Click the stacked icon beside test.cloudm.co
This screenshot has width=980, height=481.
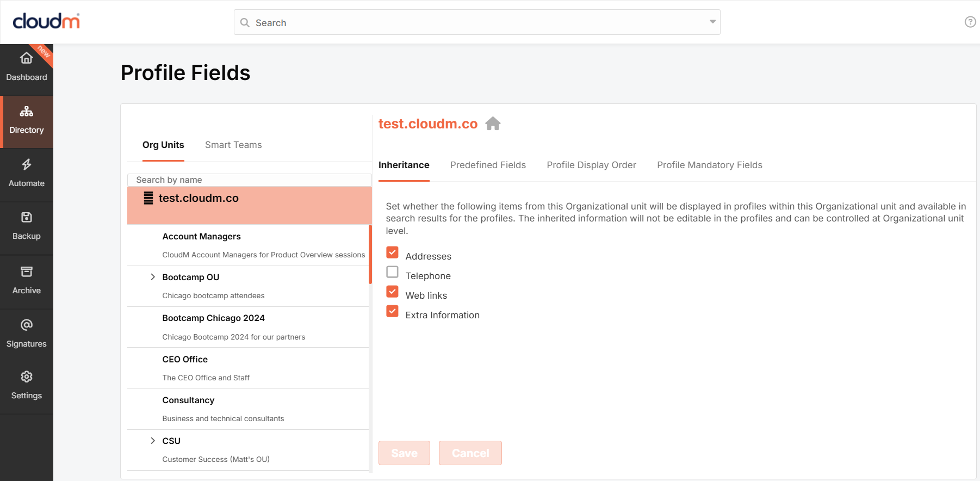pos(148,198)
